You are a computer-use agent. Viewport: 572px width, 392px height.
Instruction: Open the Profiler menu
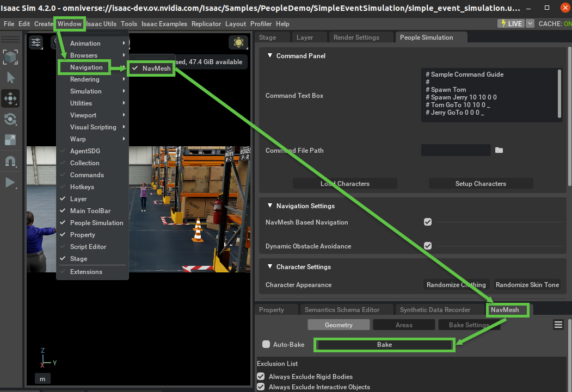pyautogui.click(x=261, y=24)
